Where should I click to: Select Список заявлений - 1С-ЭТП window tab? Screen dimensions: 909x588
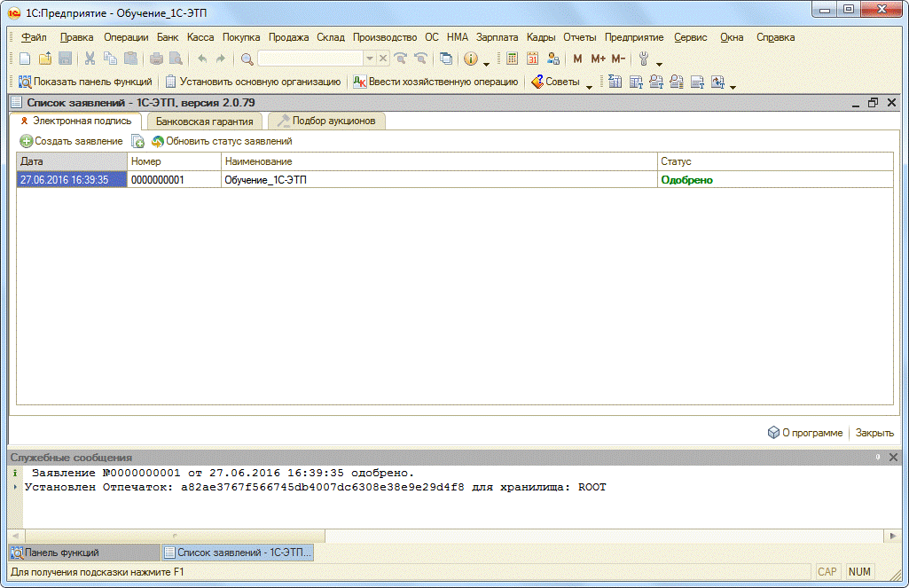coord(238,553)
